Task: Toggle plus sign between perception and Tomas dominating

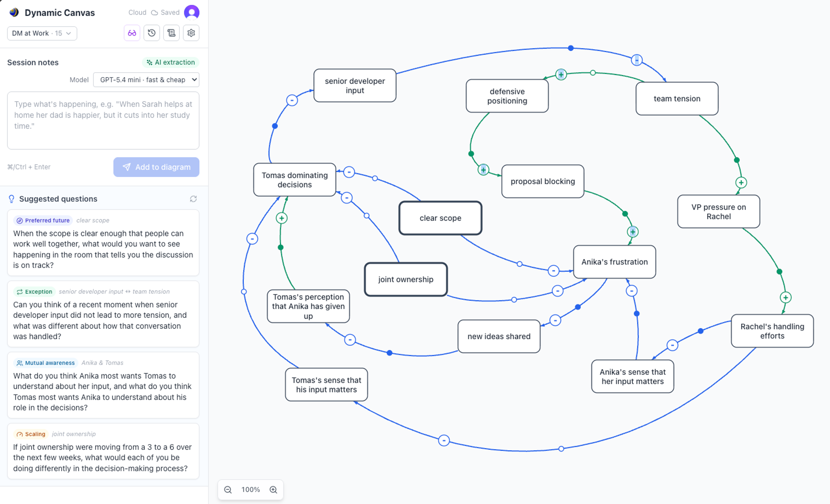Action: click(x=282, y=218)
